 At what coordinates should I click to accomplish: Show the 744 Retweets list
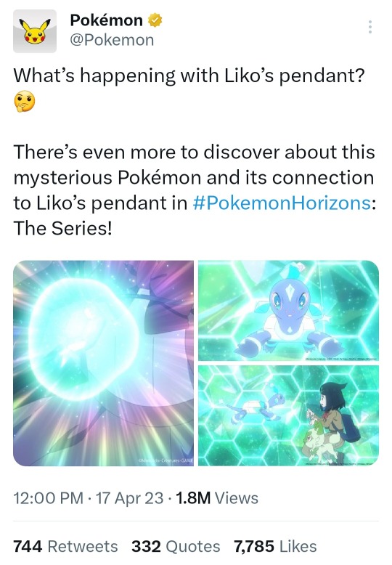(65, 547)
